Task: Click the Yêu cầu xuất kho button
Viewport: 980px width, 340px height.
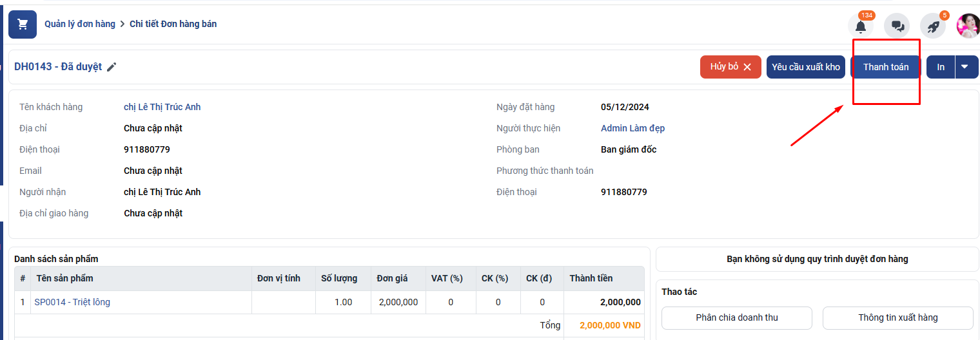Action: [x=805, y=67]
